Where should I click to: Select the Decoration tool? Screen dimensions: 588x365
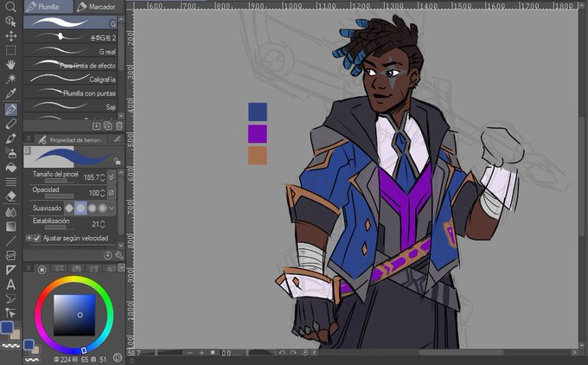point(10,182)
